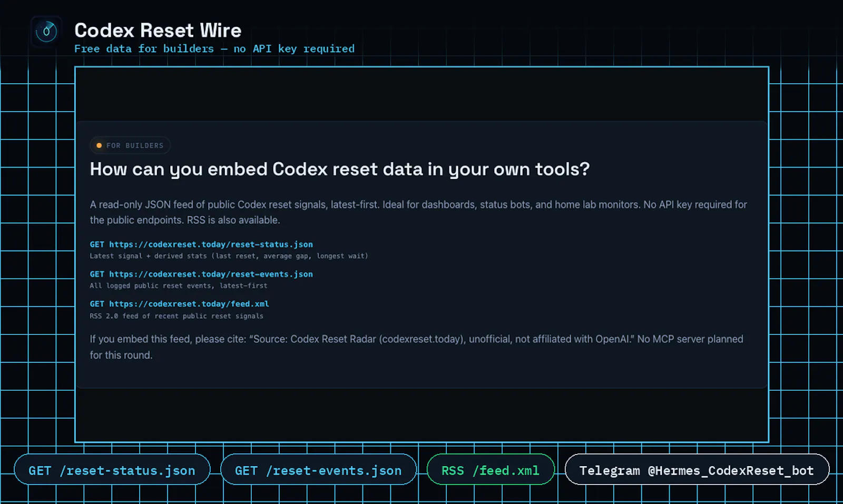This screenshot has width=843, height=504.
Task: Click the FOR BUILDERS badge
Action: (x=130, y=145)
